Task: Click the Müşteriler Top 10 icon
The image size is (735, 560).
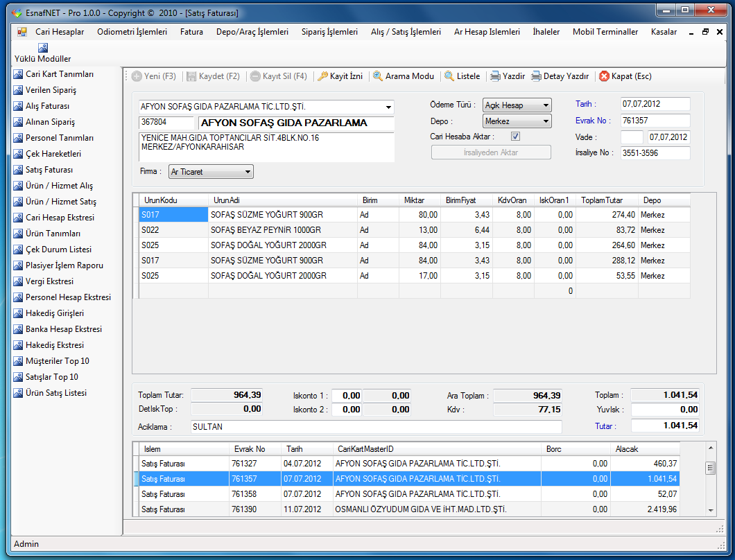Action: pos(18,361)
